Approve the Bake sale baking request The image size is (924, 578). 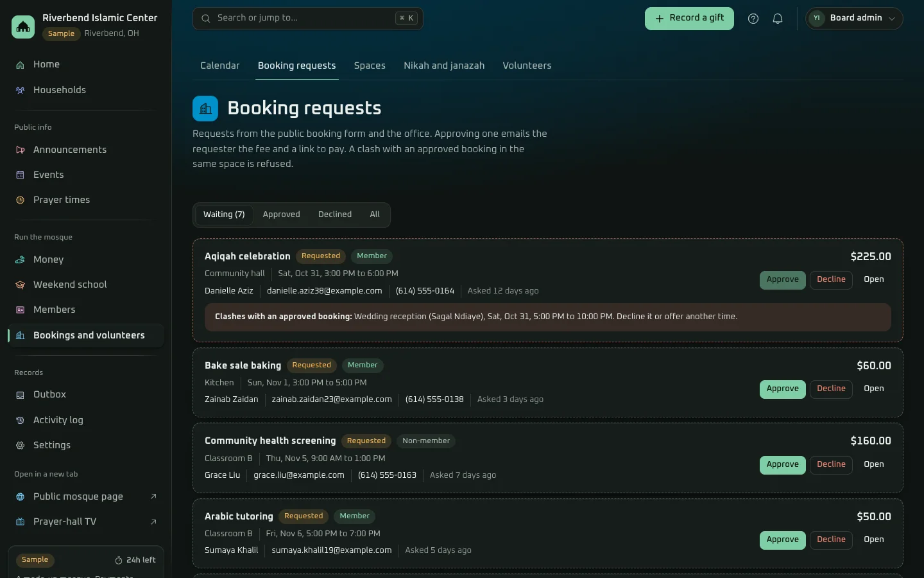coord(783,389)
